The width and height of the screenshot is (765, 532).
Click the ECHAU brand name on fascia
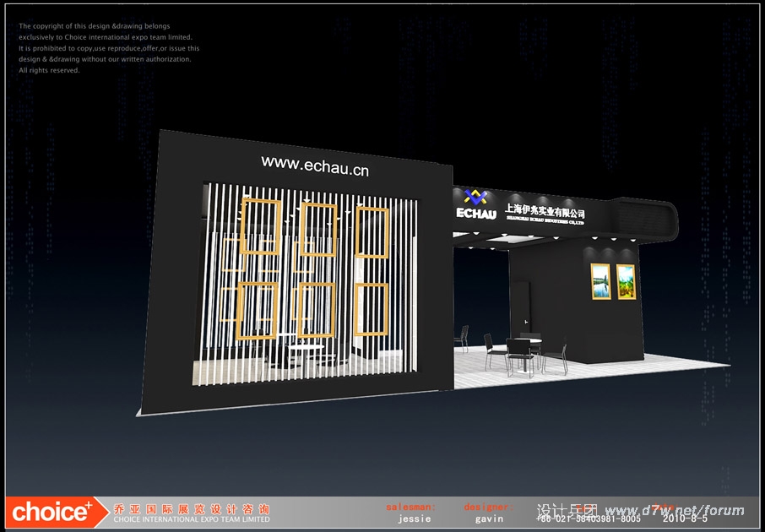476,214
